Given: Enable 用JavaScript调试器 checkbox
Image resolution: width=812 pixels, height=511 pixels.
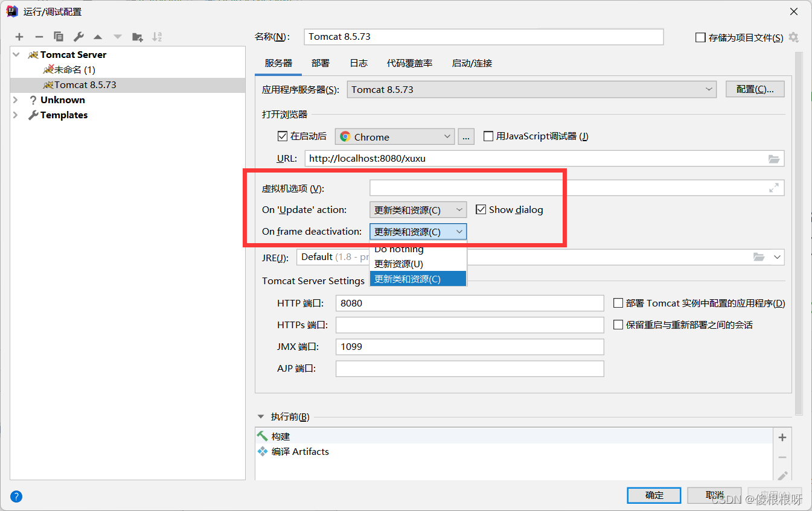Looking at the screenshot, I should pyautogui.click(x=488, y=136).
